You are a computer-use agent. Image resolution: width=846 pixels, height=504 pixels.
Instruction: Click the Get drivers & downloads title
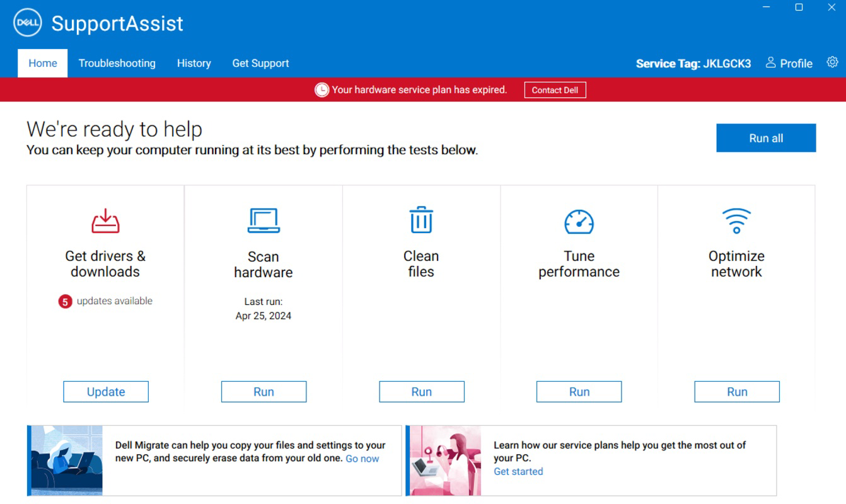105,264
